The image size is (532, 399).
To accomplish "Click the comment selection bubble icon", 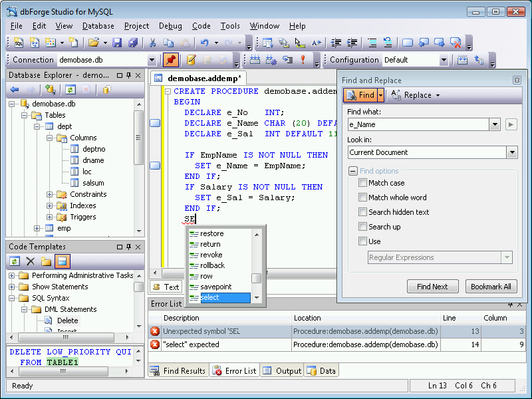I will (x=408, y=43).
